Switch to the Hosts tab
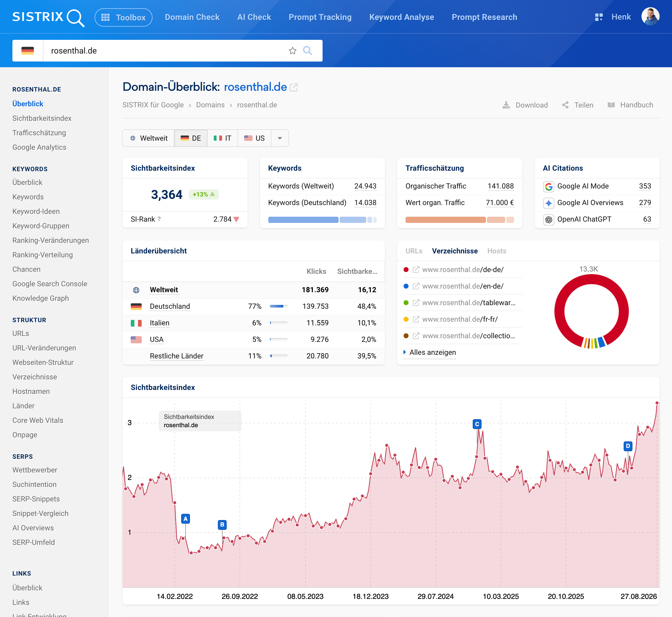 [497, 251]
